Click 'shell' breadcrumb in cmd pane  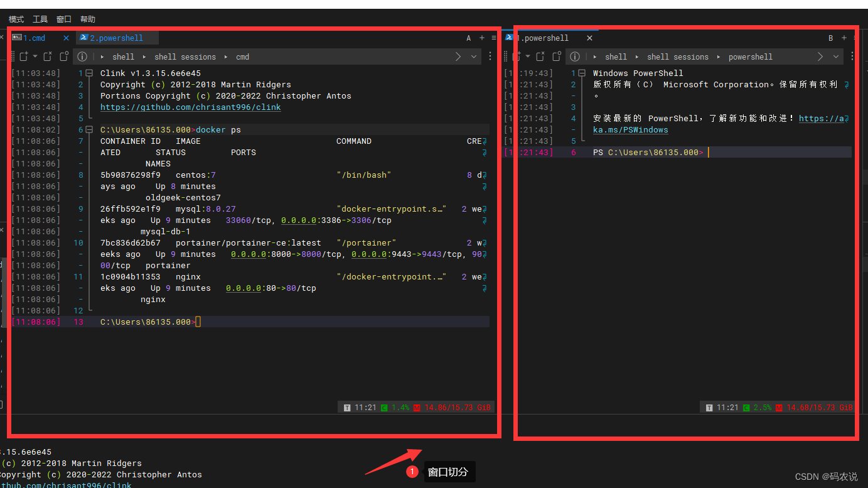point(123,57)
